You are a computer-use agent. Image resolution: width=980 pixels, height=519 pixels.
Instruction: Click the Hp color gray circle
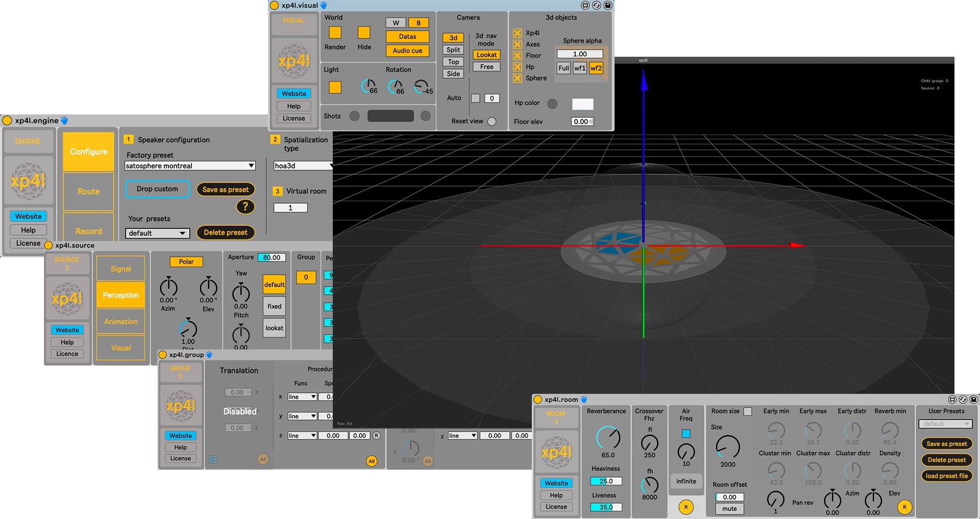pos(552,104)
